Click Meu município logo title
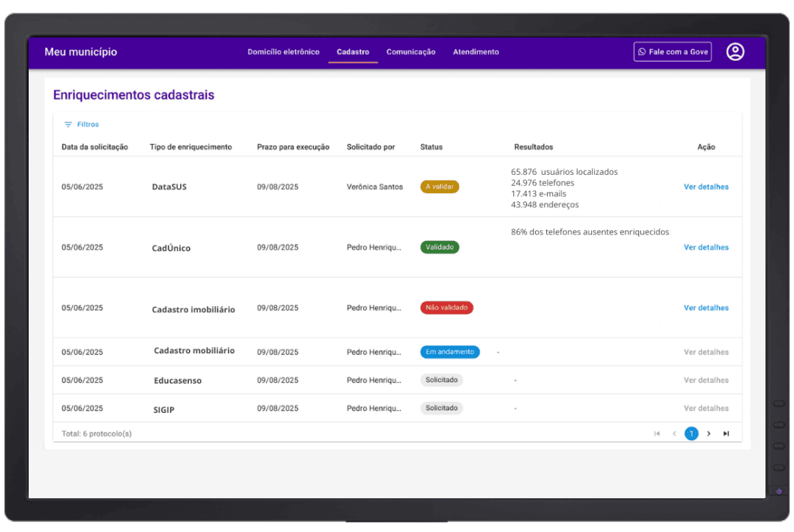 [x=81, y=51]
